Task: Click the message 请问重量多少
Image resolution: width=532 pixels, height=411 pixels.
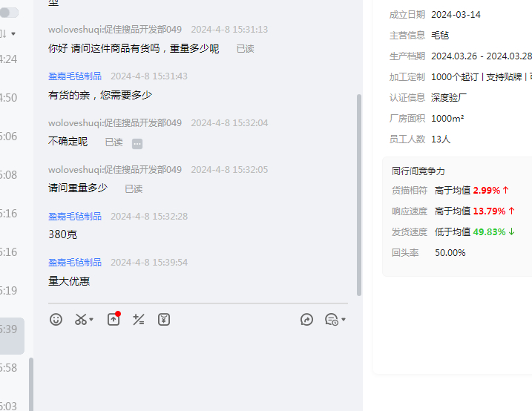Action: point(78,188)
